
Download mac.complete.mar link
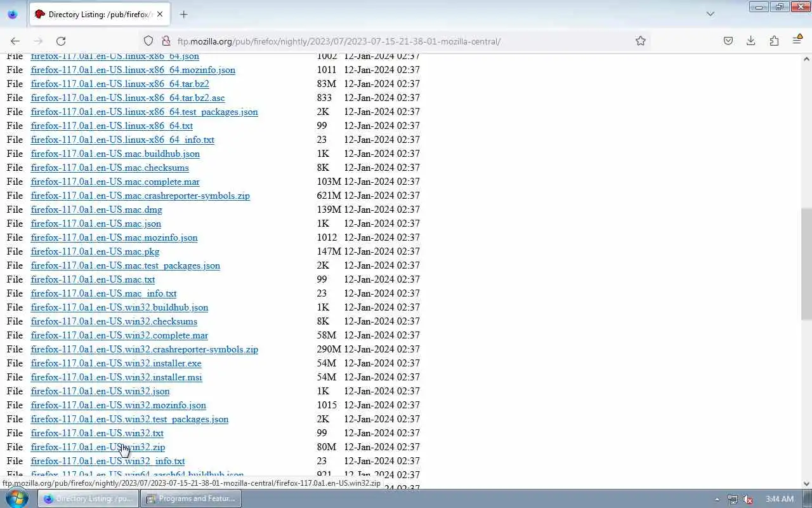[115, 182]
